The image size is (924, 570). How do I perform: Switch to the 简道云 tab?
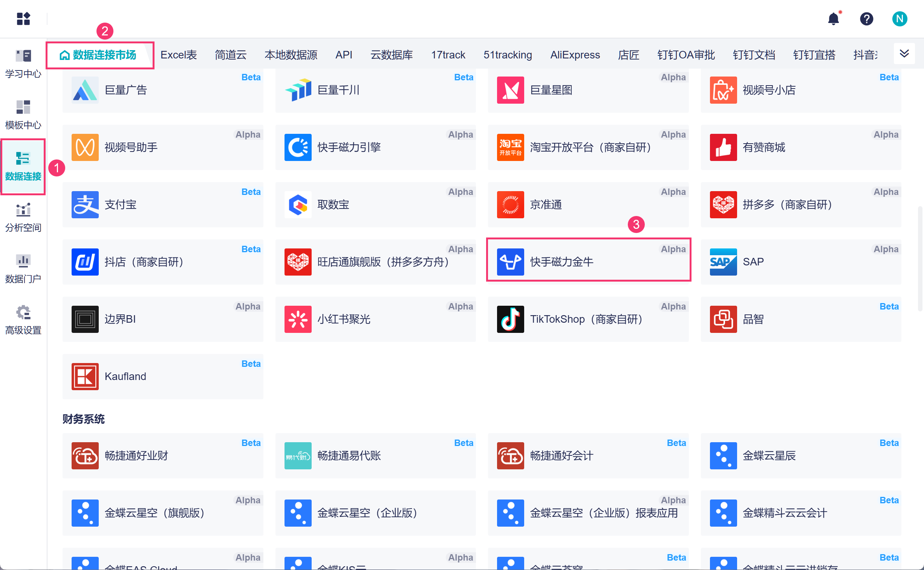coord(231,55)
